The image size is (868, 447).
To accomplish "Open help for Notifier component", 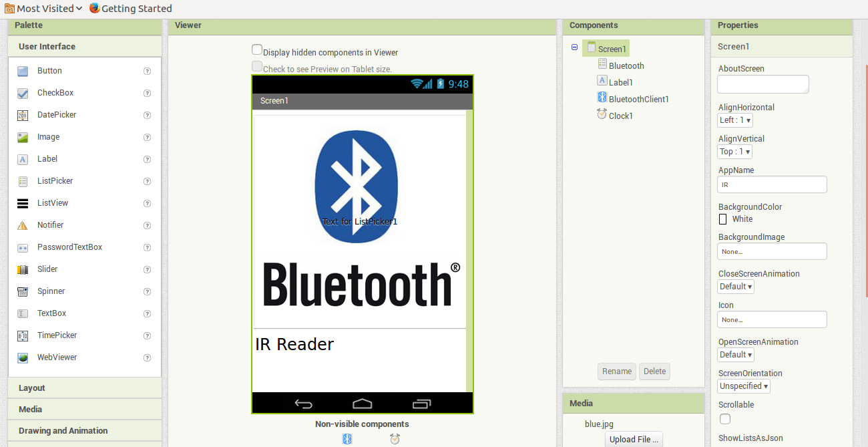I will (x=147, y=225).
